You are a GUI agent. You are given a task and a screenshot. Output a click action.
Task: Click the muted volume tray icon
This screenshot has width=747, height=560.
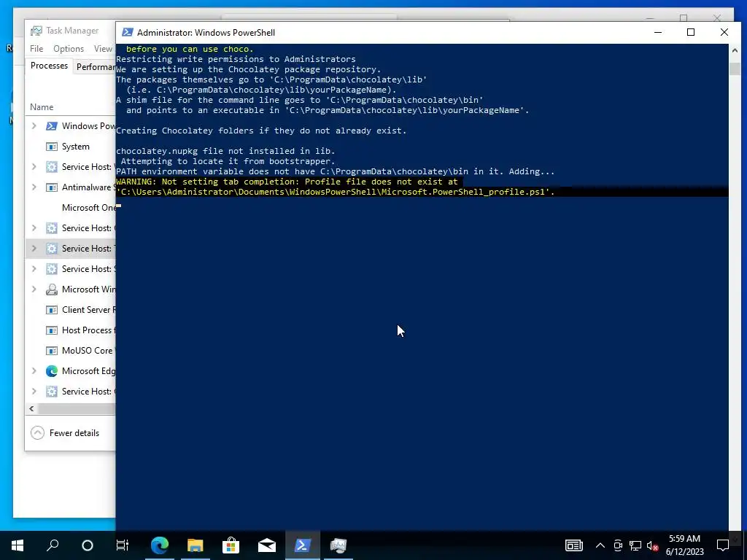(653, 545)
